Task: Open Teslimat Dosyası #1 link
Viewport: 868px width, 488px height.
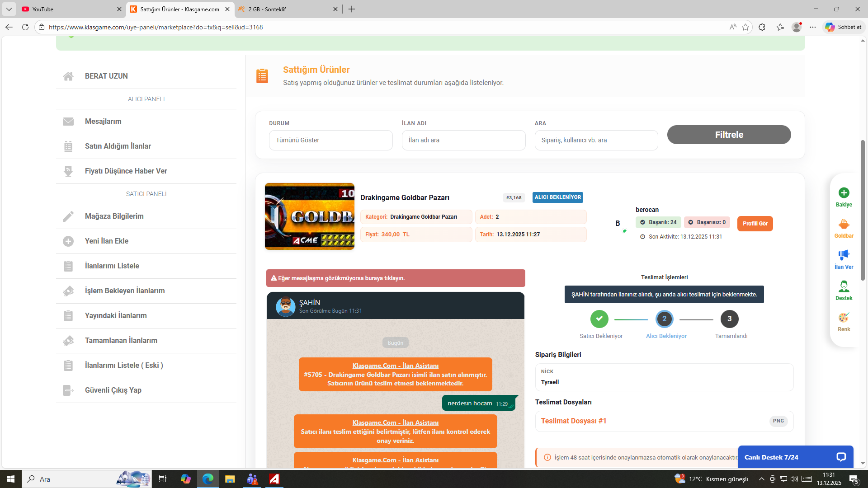Action: coord(573,421)
